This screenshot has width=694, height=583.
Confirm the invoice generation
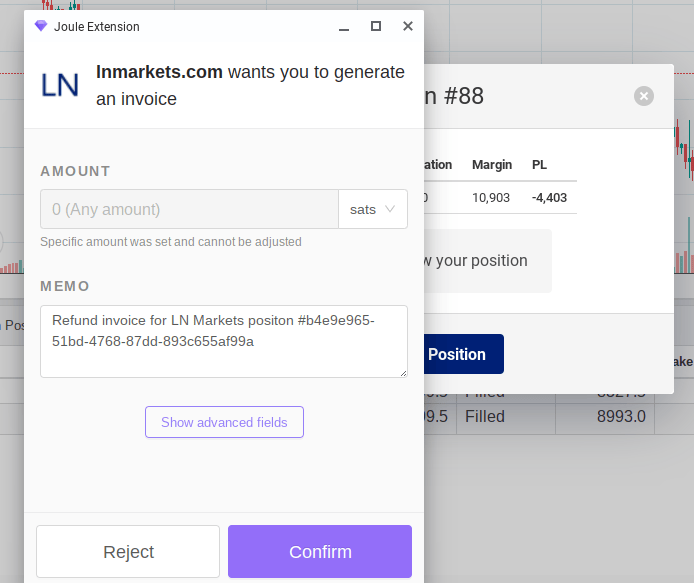[320, 552]
